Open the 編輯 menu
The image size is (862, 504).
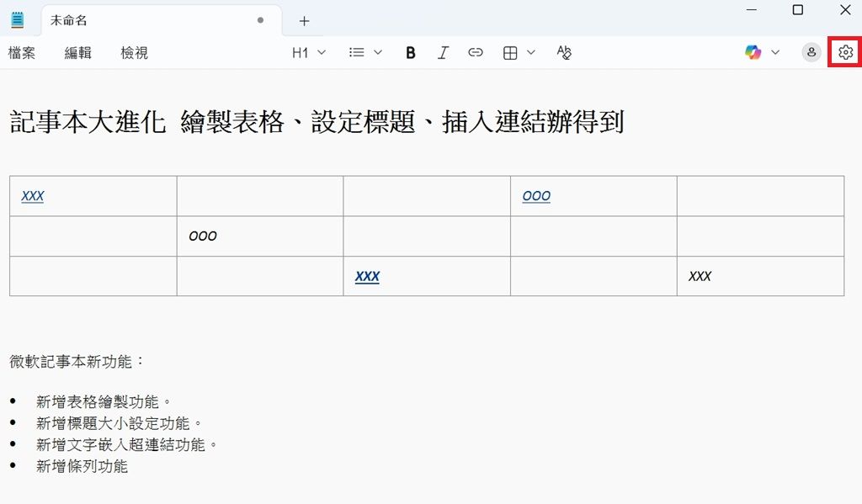(x=78, y=53)
